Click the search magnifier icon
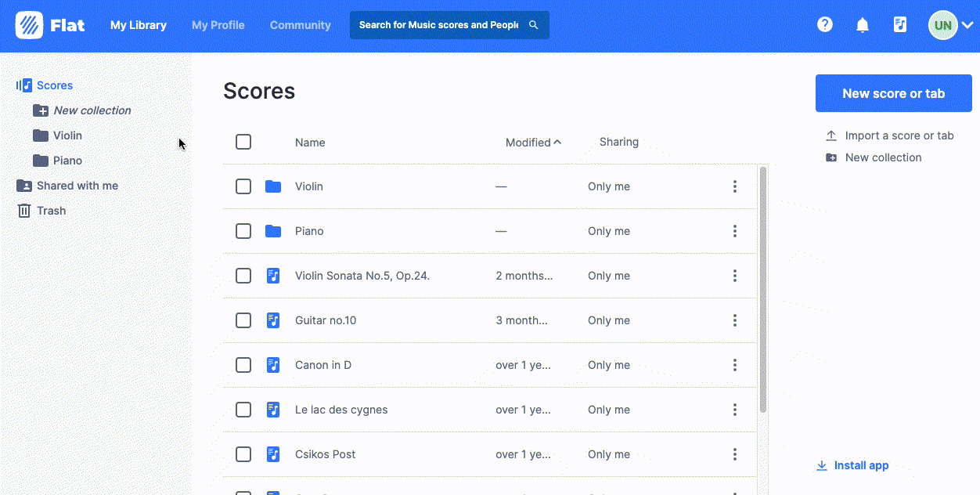Image resolution: width=980 pixels, height=495 pixels. click(x=534, y=25)
